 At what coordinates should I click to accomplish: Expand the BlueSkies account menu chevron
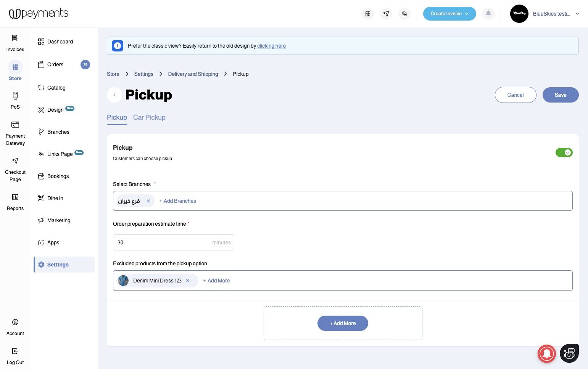point(577,14)
